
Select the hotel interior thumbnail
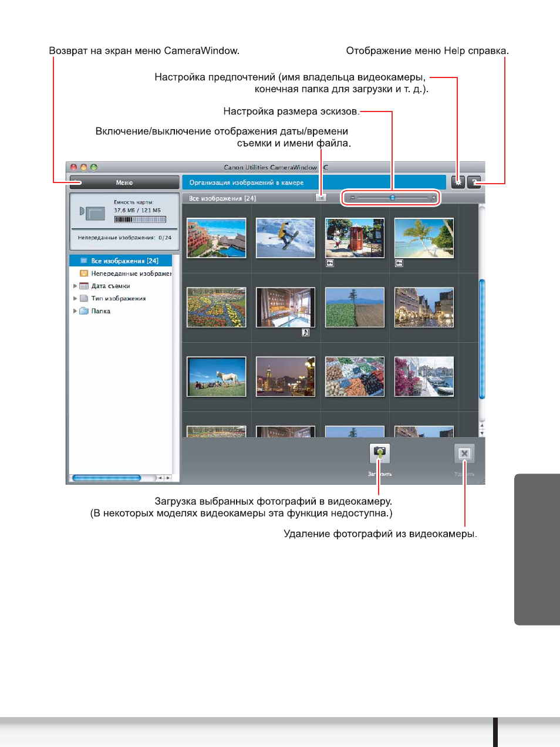pos(286,307)
